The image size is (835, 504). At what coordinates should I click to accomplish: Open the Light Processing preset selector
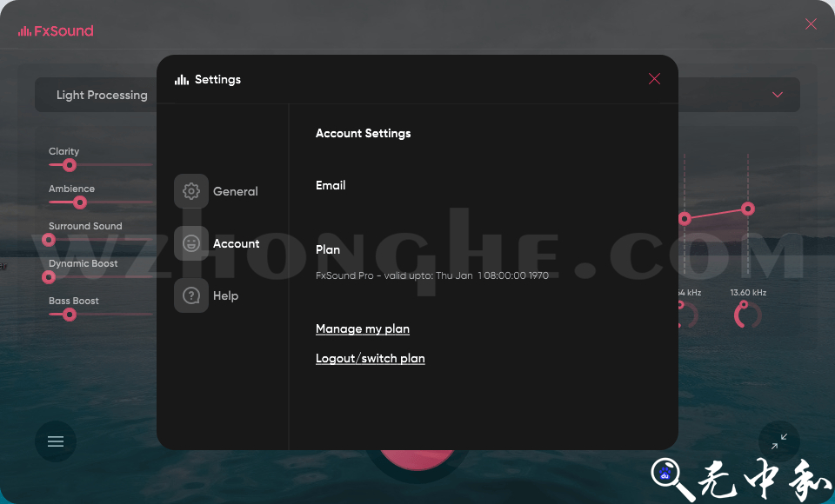pos(102,95)
